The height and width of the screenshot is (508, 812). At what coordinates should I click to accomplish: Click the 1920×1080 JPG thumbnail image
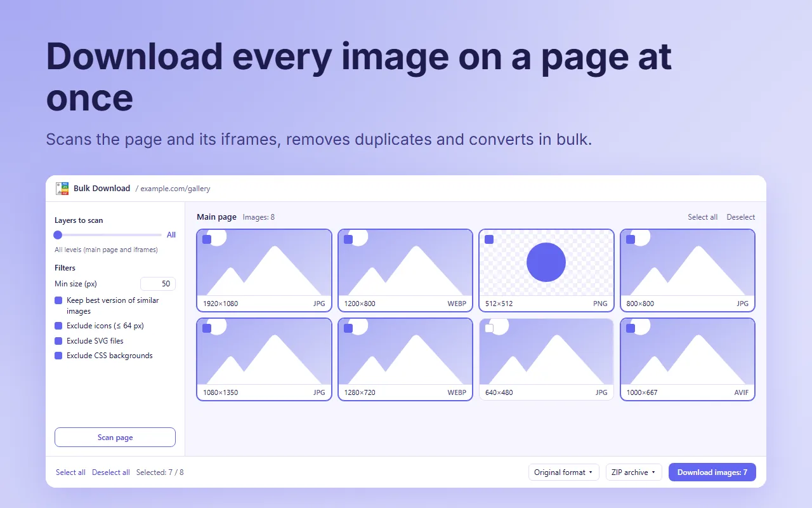coord(265,262)
